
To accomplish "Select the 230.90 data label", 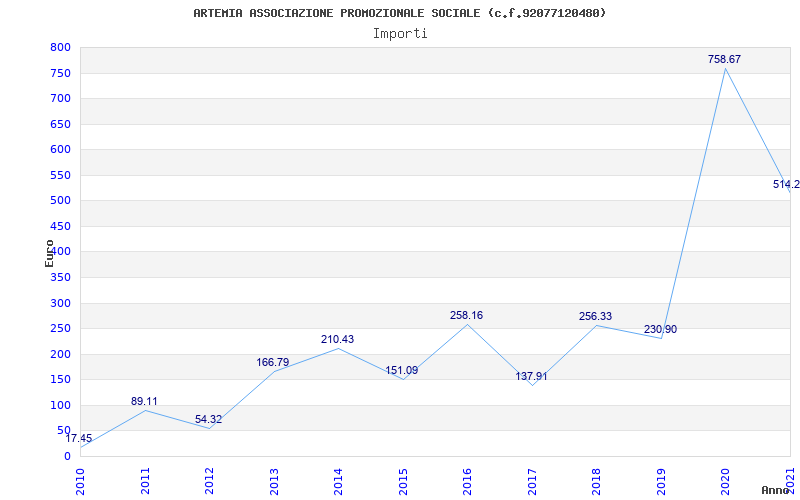I will (660, 330).
